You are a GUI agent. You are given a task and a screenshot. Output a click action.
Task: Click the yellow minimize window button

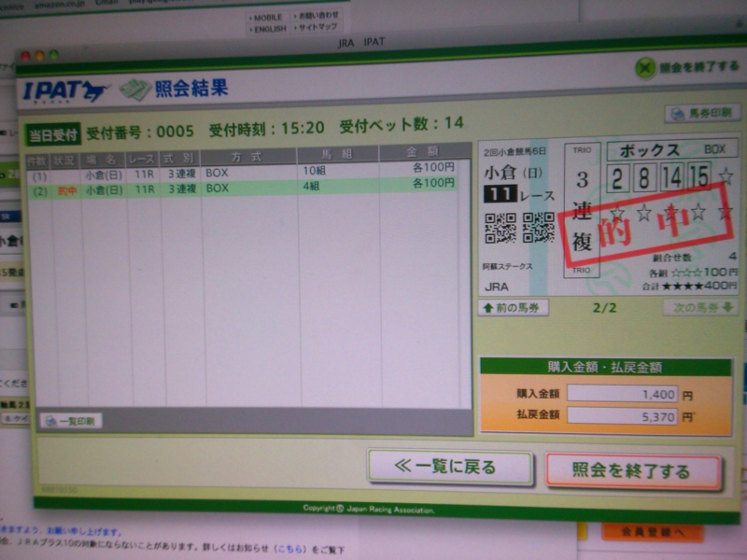click(x=39, y=56)
